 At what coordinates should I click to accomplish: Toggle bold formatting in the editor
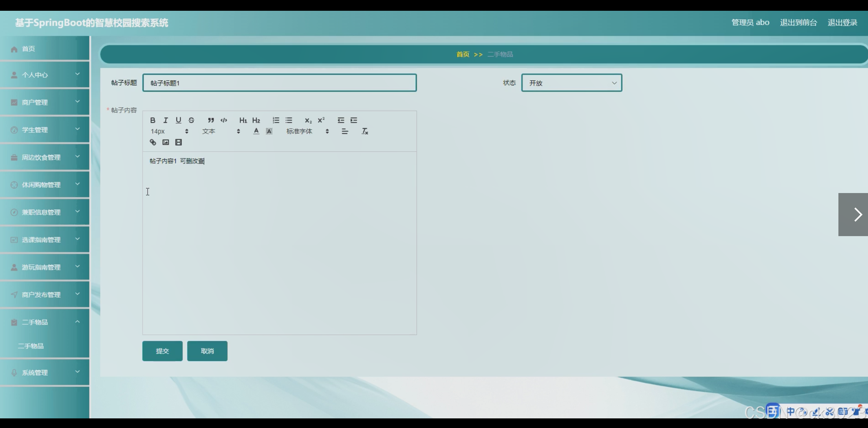point(153,120)
